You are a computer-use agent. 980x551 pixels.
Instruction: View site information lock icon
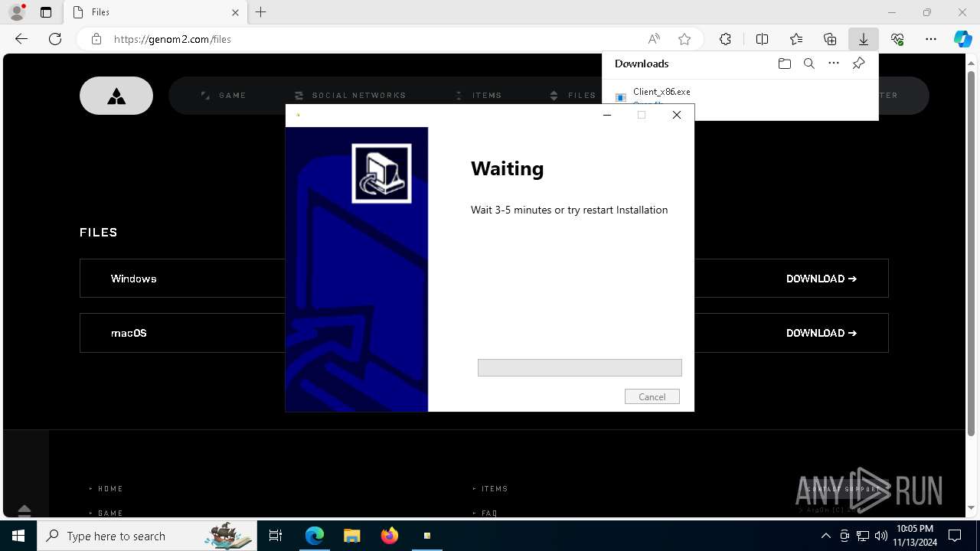pos(96,39)
